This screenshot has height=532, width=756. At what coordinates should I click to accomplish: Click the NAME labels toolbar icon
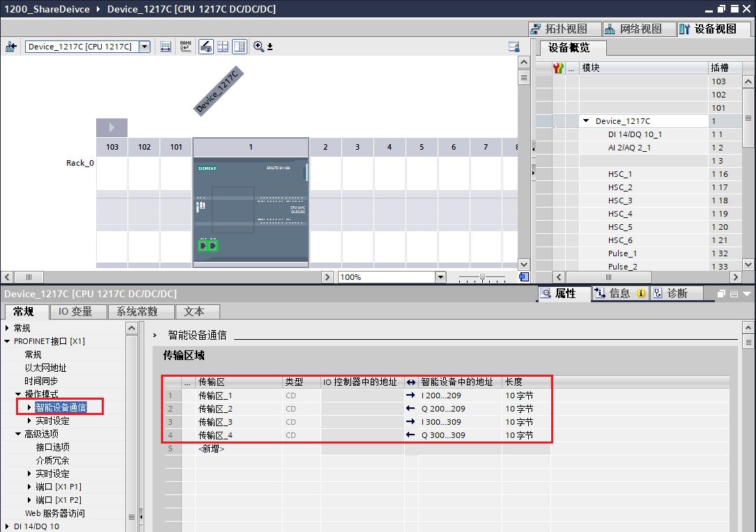click(x=185, y=46)
